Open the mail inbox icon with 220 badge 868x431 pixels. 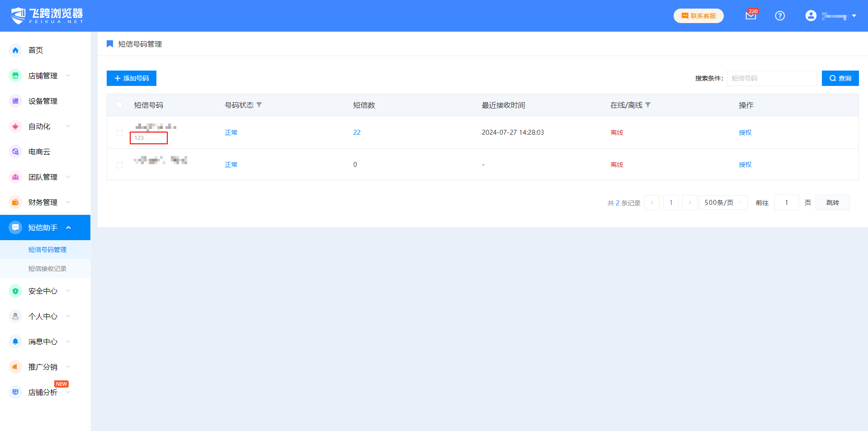click(x=750, y=16)
